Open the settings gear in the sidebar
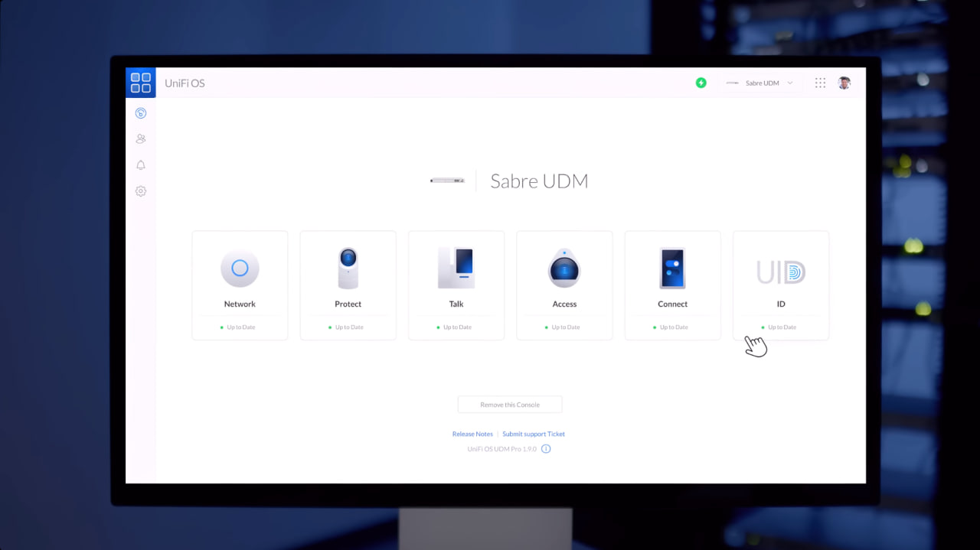Viewport: 980px width, 550px height. tap(140, 191)
